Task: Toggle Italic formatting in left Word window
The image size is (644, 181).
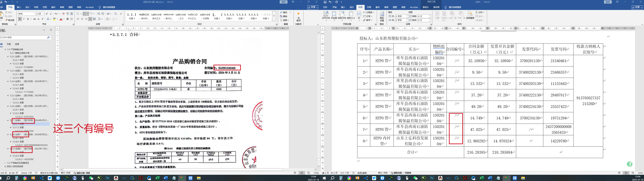Action: 24,19
